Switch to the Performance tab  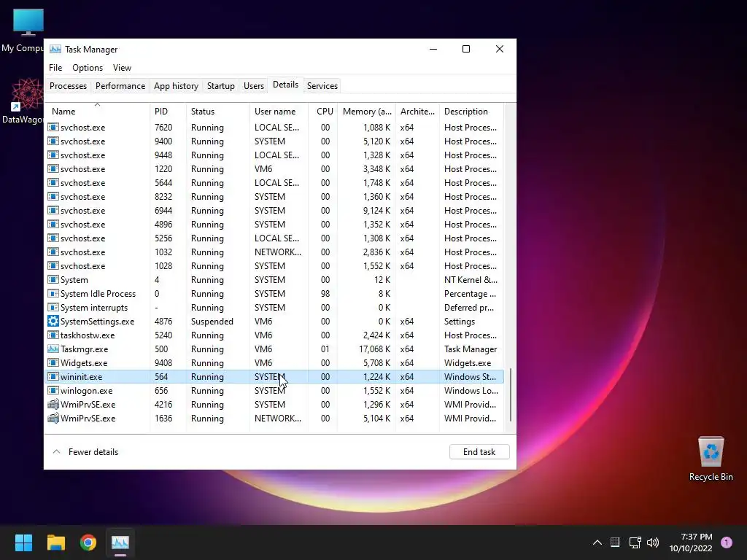pyautogui.click(x=120, y=86)
